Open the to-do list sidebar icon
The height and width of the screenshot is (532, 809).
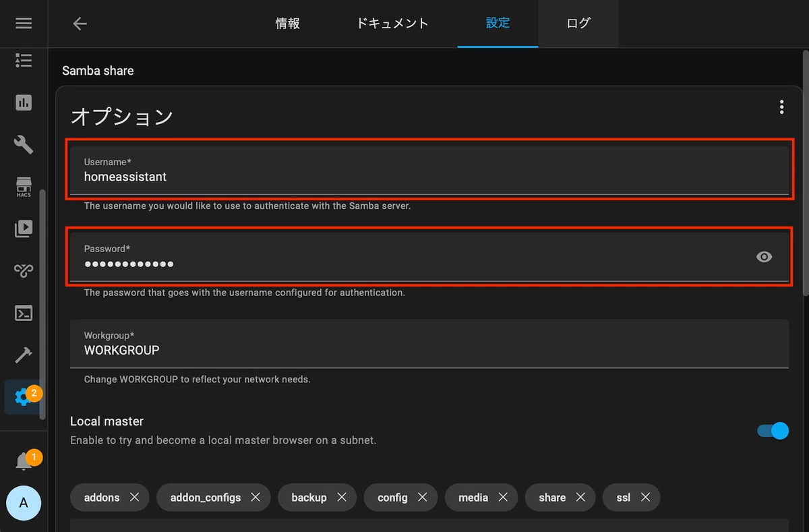24,61
